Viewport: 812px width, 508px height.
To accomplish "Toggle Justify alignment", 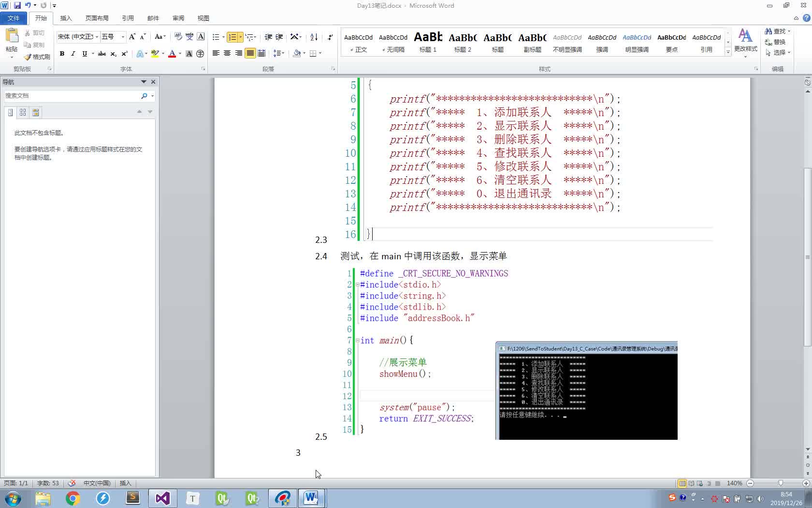I will tap(250, 53).
